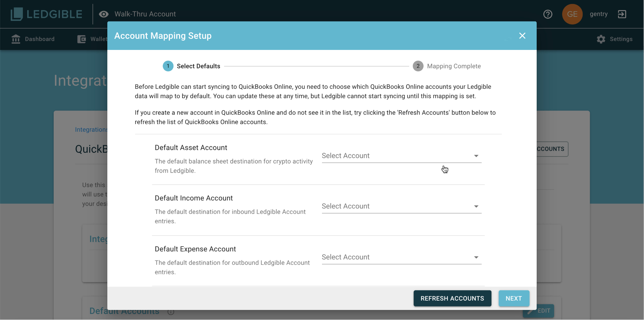This screenshot has width=644, height=320.
Task: Click the Default Asset Account heading
Action: [191, 148]
